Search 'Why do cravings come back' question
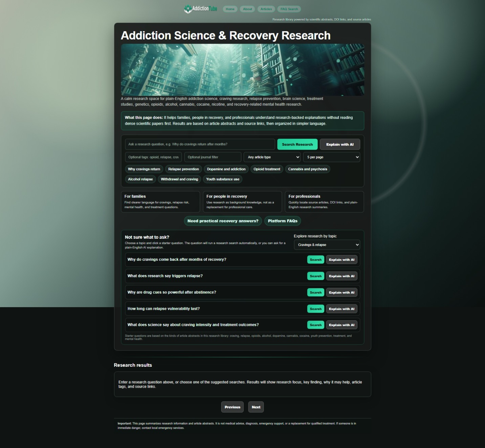Viewport: 485px width, 448px height. click(316, 260)
